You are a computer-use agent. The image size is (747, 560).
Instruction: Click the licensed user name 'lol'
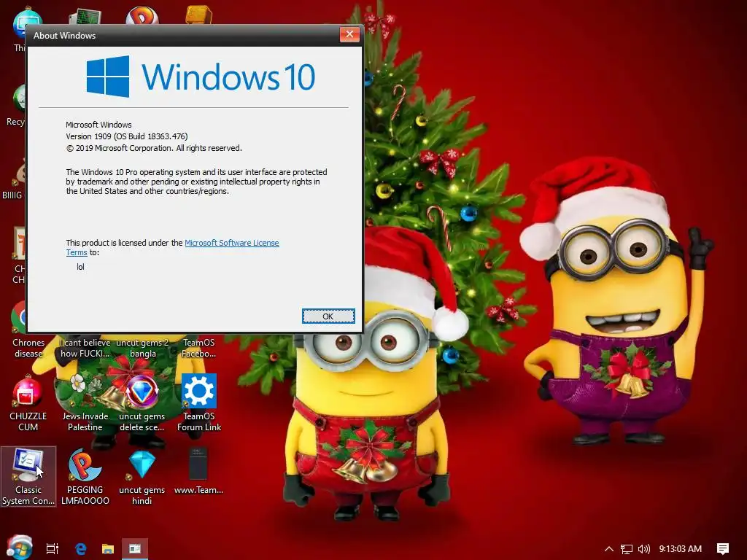click(80, 267)
